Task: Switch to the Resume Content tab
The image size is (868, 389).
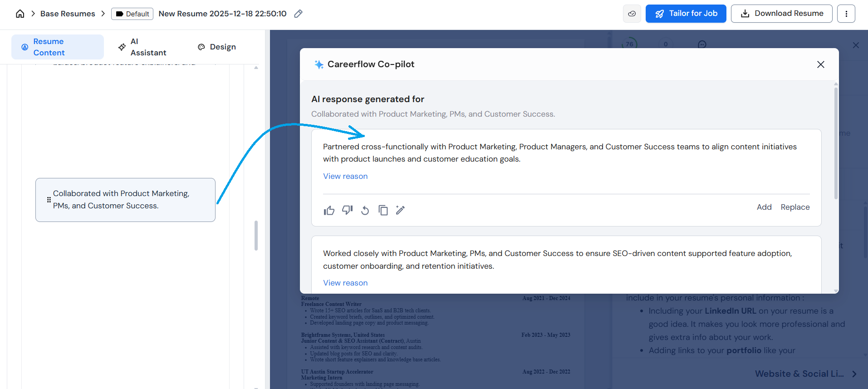Action: (58, 47)
